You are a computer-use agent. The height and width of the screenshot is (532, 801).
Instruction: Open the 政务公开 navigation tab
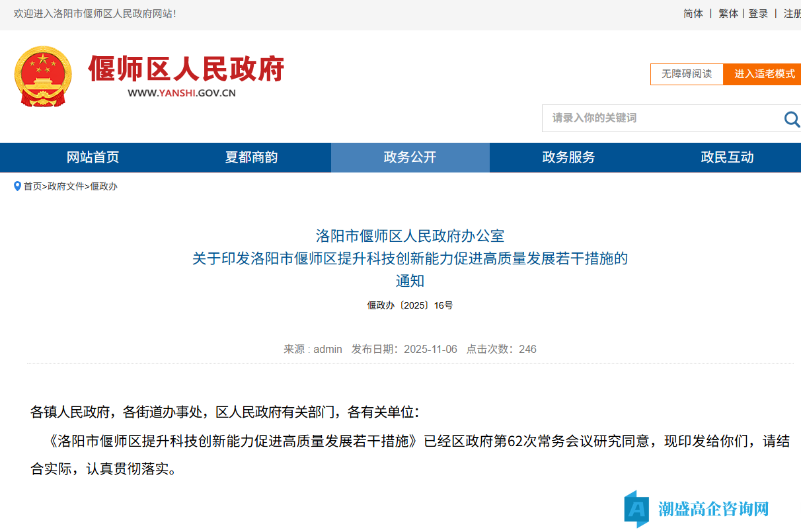(x=410, y=157)
